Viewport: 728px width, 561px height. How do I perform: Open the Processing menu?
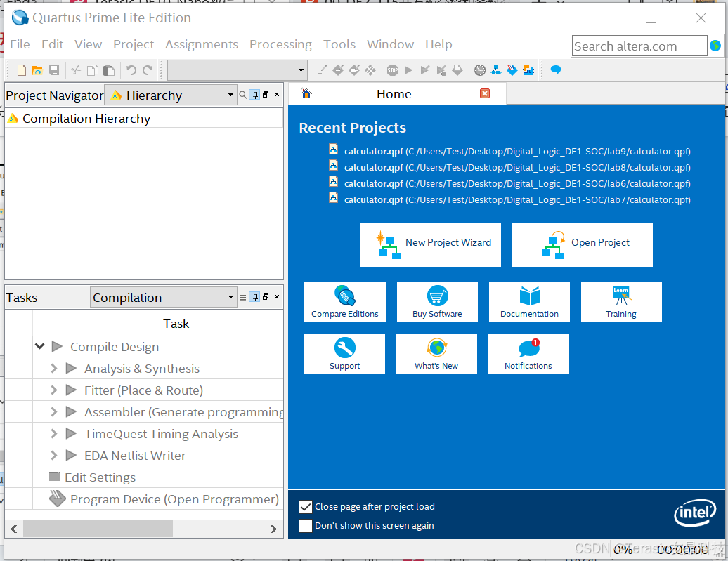[x=280, y=44]
